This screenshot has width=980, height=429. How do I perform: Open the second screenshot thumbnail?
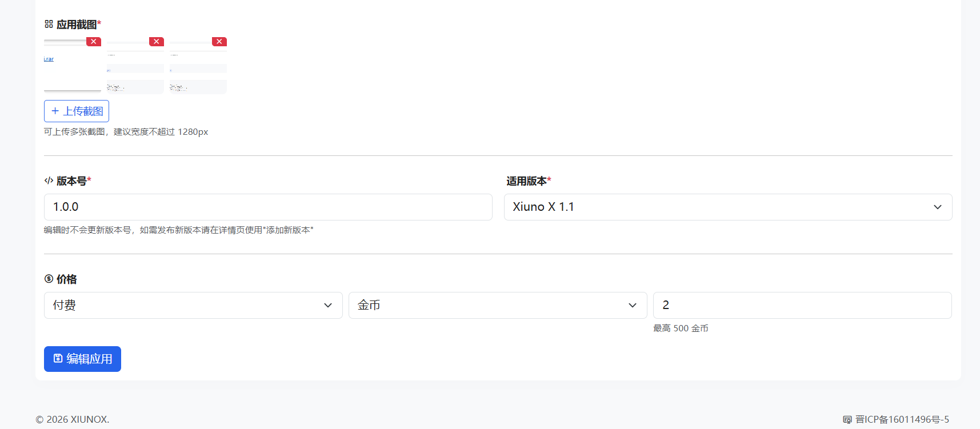pyautogui.click(x=135, y=66)
